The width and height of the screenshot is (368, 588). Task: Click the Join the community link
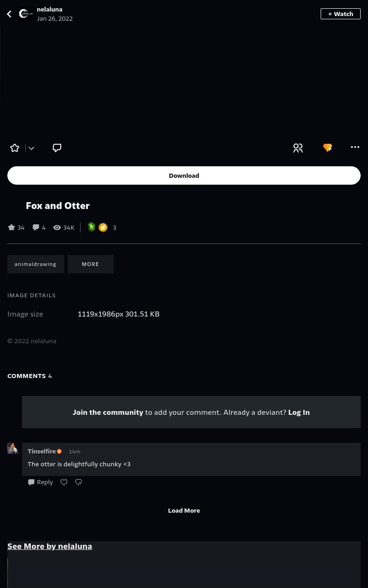(108, 412)
